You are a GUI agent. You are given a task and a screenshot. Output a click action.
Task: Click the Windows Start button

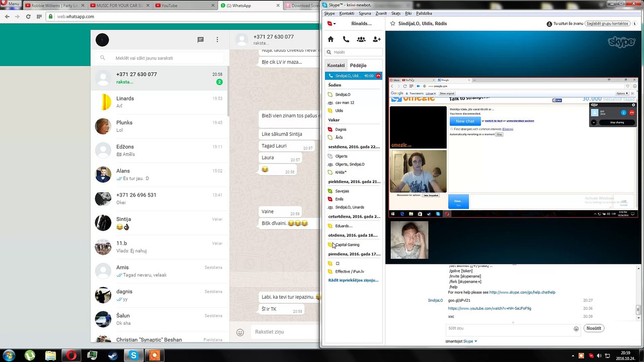coord(9,355)
